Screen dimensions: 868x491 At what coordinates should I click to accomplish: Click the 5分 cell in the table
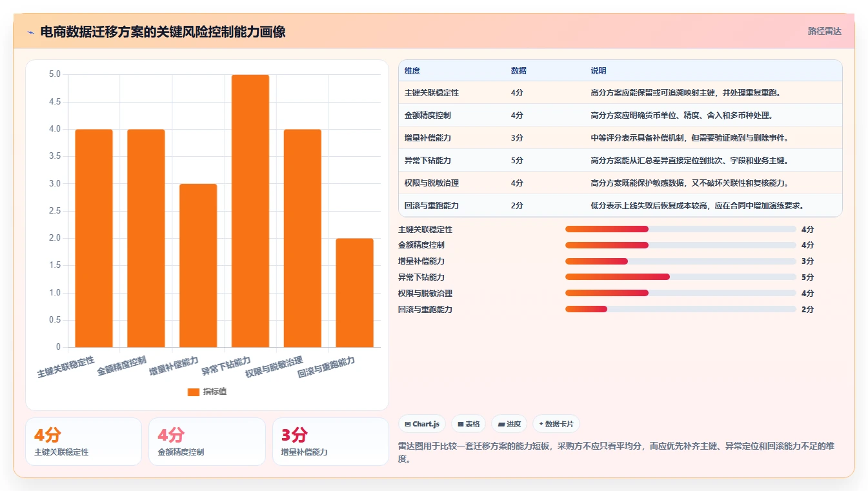[517, 161]
